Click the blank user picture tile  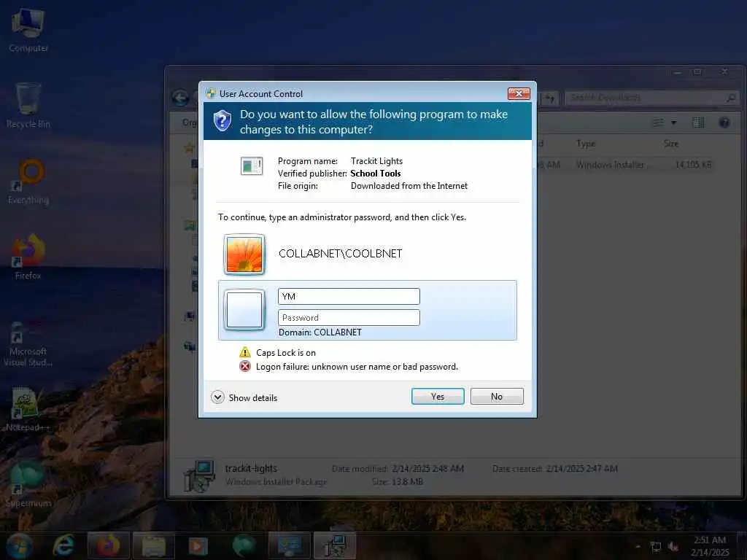click(244, 310)
